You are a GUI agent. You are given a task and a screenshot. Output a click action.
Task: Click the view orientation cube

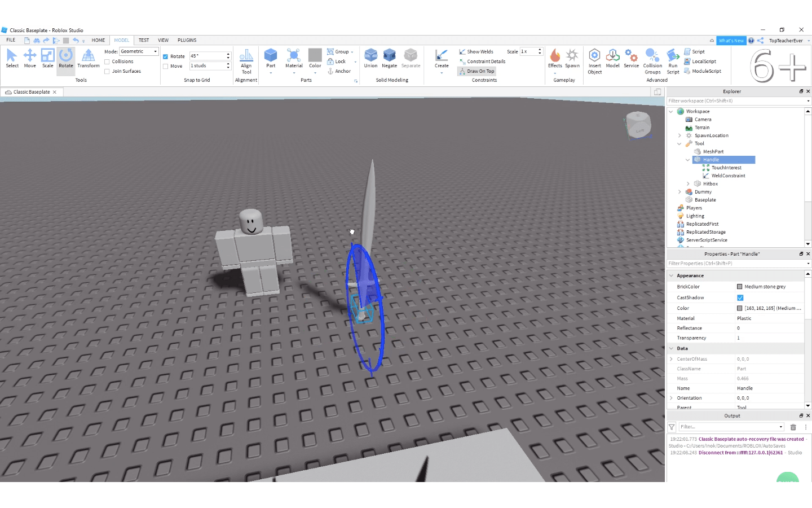pyautogui.click(x=638, y=125)
